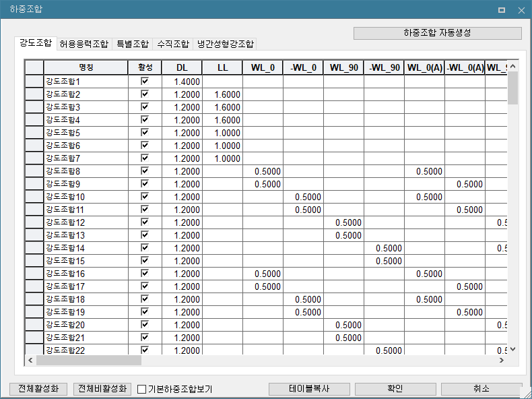Cancel with the 취소 button
Viewport: 532px width, 399px height.
(x=481, y=390)
